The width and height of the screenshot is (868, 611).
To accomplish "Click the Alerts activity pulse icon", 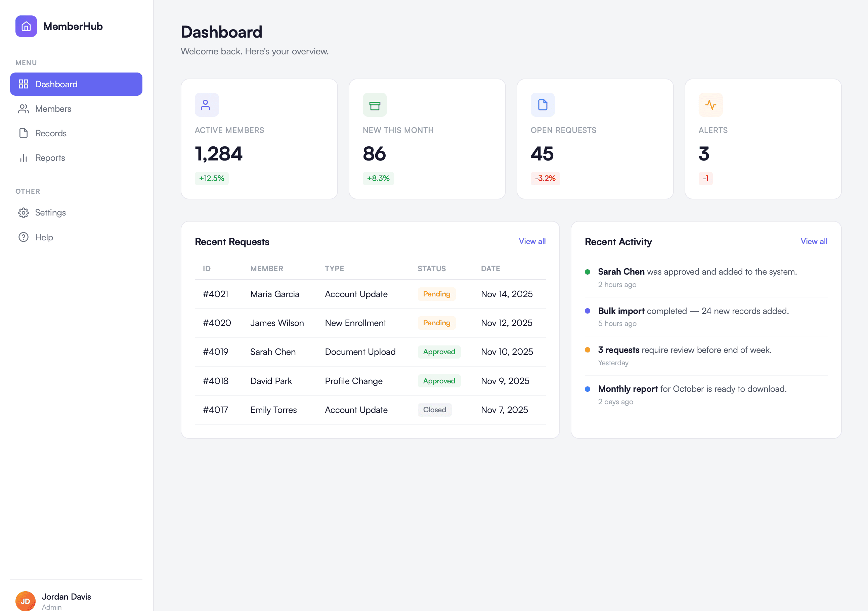I will [x=710, y=105].
